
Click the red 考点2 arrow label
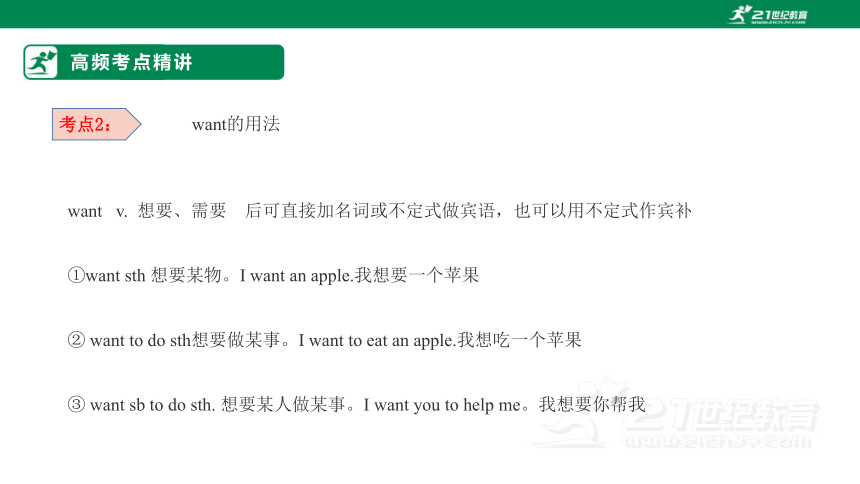coord(97,124)
